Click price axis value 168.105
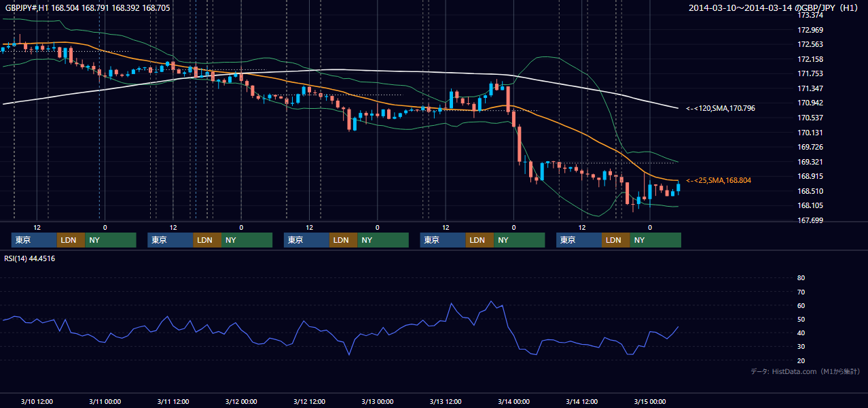Screen dimensions: 868x408 coord(810,205)
